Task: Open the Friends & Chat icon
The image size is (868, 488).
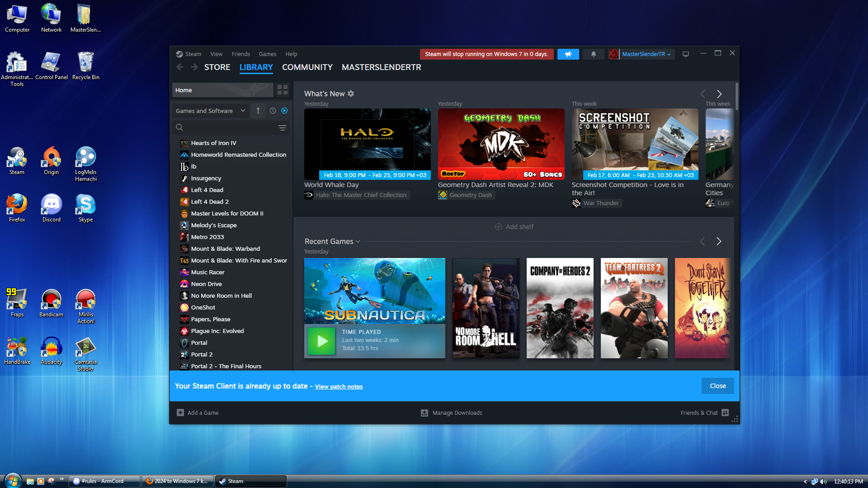Action: click(x=725, y=413)
